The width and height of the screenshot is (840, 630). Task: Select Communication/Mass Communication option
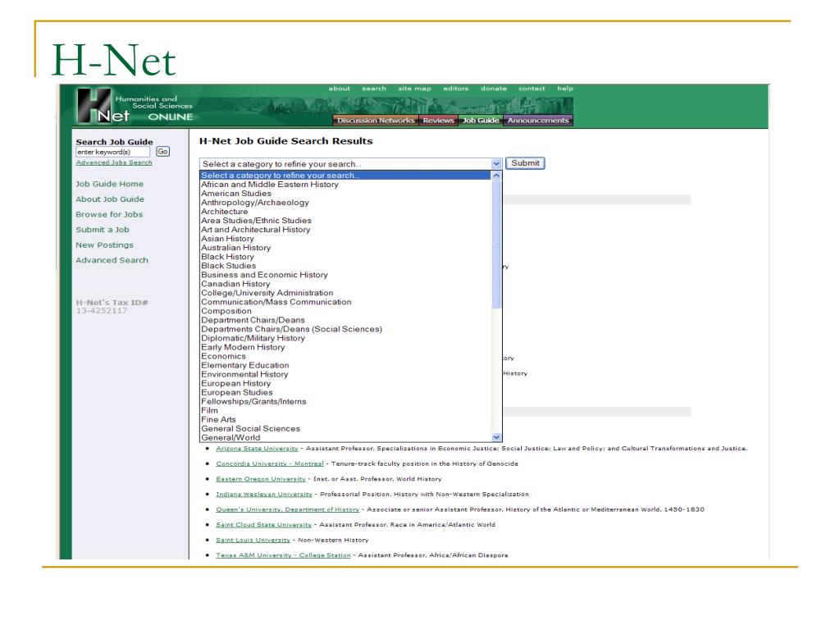[x=345, y=302]
